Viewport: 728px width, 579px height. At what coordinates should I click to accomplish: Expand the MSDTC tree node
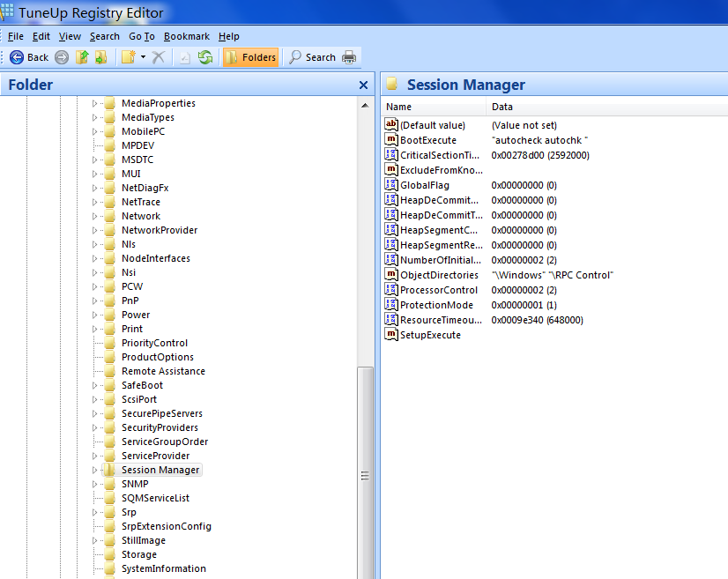(94, 160)
